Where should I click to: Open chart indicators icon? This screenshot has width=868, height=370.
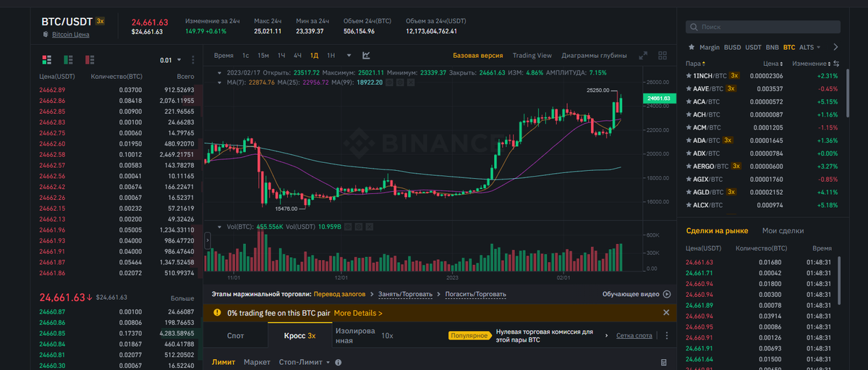[x=366, y=55]
